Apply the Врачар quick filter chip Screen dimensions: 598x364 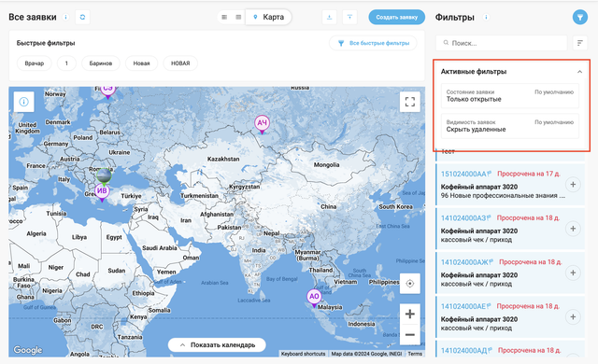[x=35, y=63]
